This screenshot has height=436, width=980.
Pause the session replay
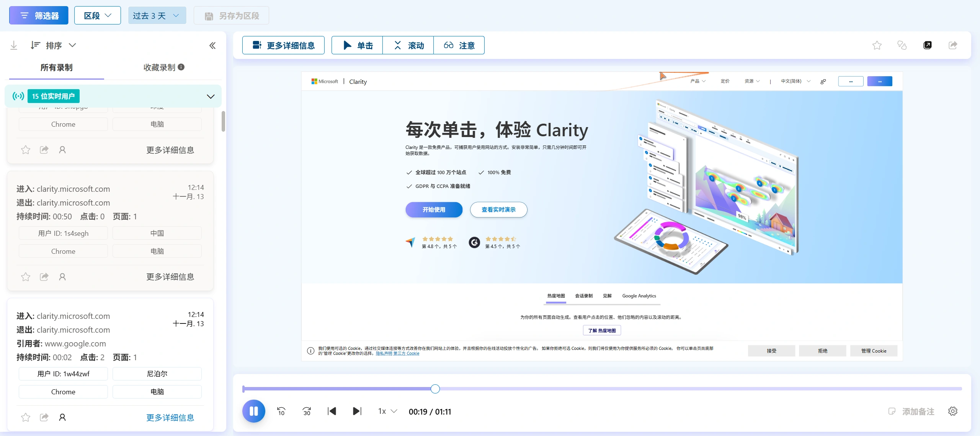[x=253, y=411]
